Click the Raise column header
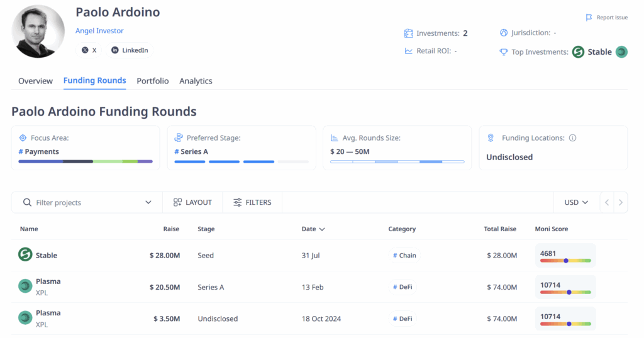Screen dimensions: 644x338 pyautogui.click(x=171, y=229)
